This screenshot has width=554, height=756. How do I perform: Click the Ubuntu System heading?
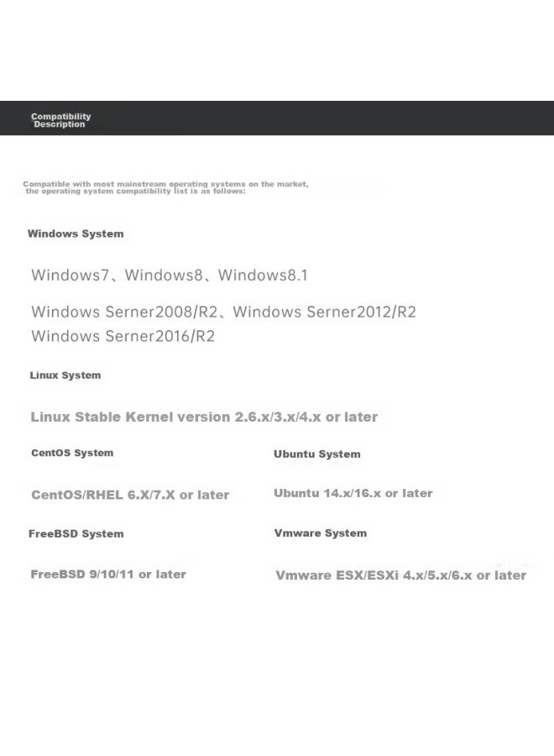[317, 454]
